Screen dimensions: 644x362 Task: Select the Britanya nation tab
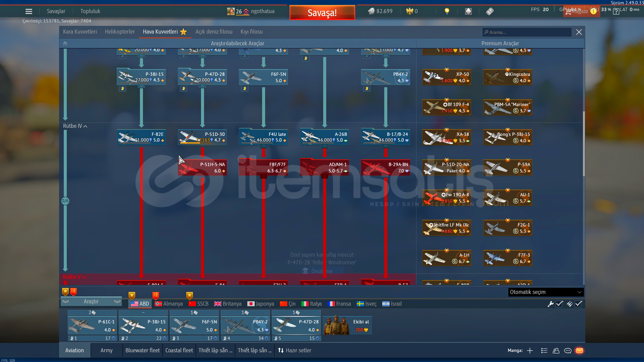point(228,304)
